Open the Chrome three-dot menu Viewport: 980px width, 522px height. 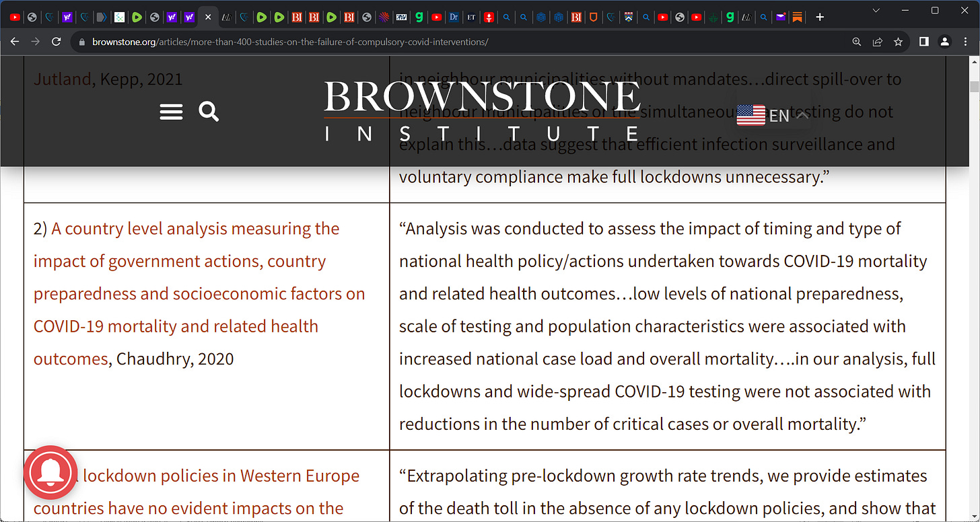click(x=965, y=42)
